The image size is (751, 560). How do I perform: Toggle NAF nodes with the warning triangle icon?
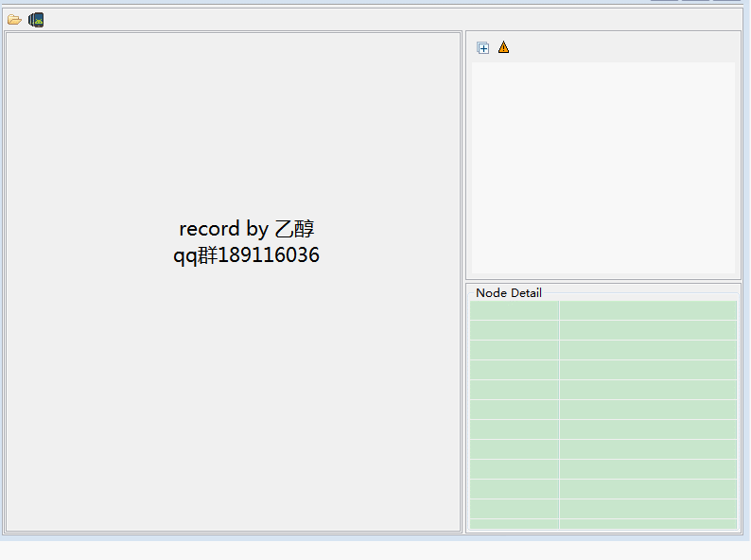pos(503,47)
